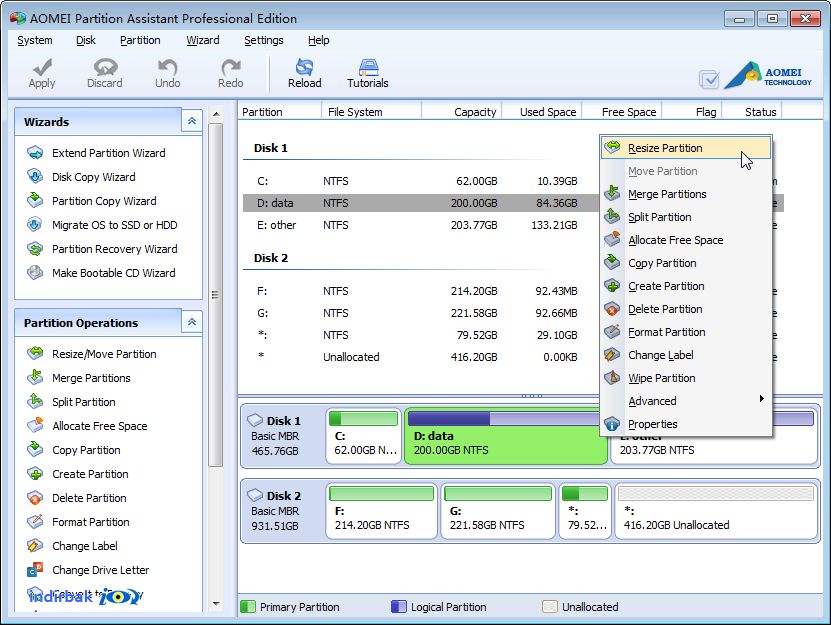Select 416.20GB Unallocated block in disk map
Screen dimensions: 831x625
pos(716,512)
